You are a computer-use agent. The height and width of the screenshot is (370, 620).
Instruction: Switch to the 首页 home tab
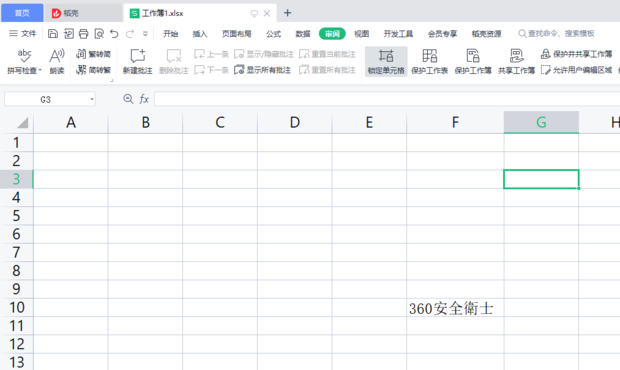[22, 13]
